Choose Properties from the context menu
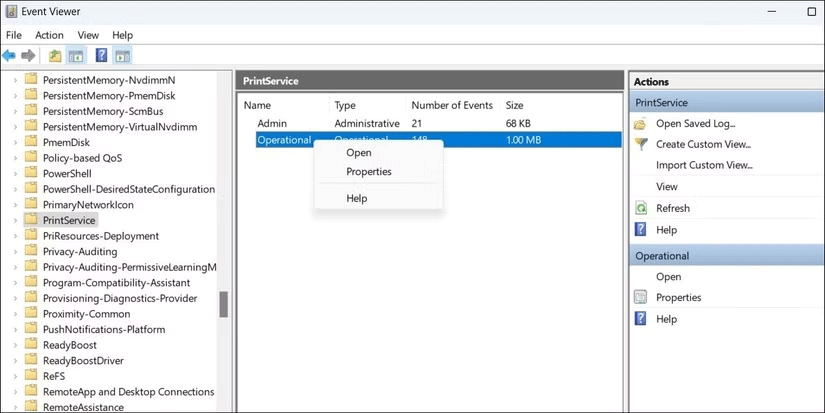The height and width of the screenshot is (413, 825). 368,172
